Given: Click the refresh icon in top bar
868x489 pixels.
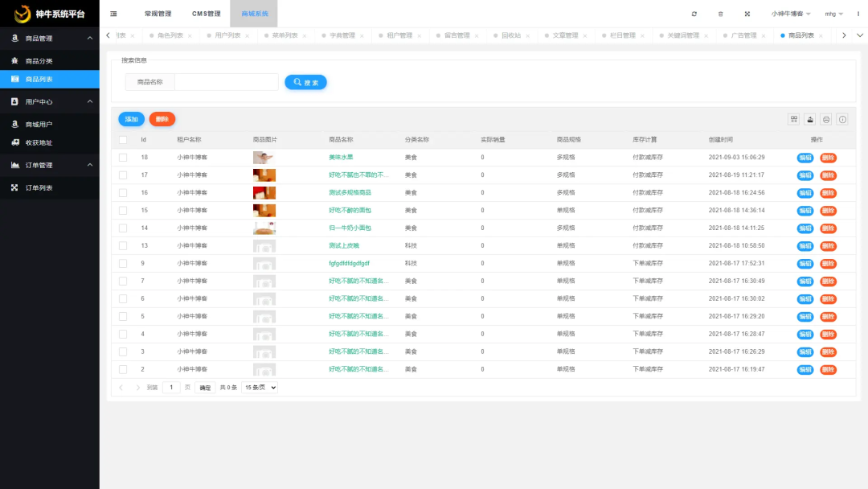Looking at the screenshot, I should 694,14.
